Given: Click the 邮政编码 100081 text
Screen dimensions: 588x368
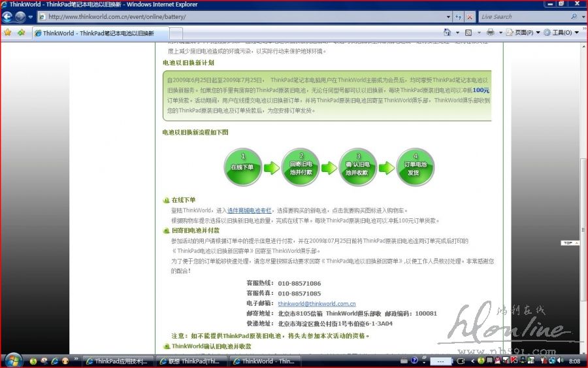Looking at the screenshot, I should pos(411,314).
